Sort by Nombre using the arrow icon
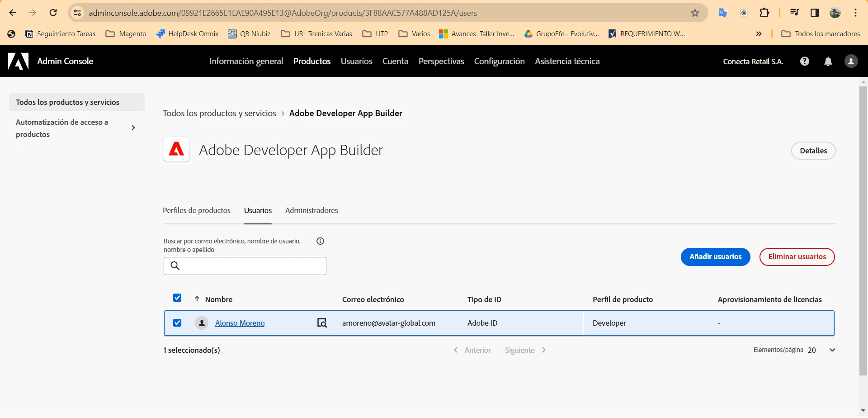868x418 pixels. 197,299
